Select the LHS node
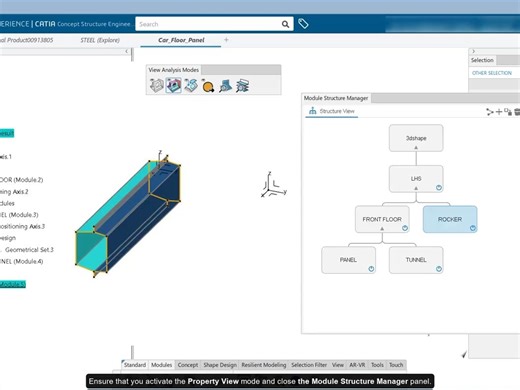 pyautogui.click(x=416, y=179)
